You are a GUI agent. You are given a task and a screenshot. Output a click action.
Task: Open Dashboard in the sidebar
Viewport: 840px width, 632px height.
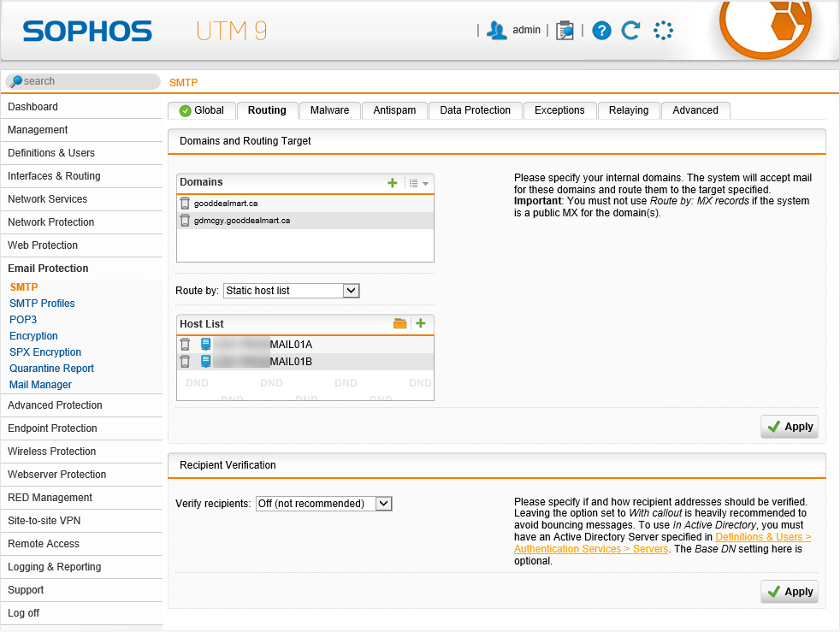pos(82,107)
